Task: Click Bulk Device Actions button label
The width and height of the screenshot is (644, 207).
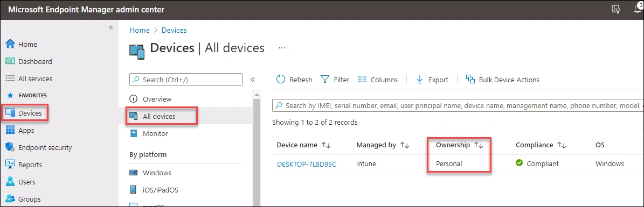Action: click(x=509, y=80)
